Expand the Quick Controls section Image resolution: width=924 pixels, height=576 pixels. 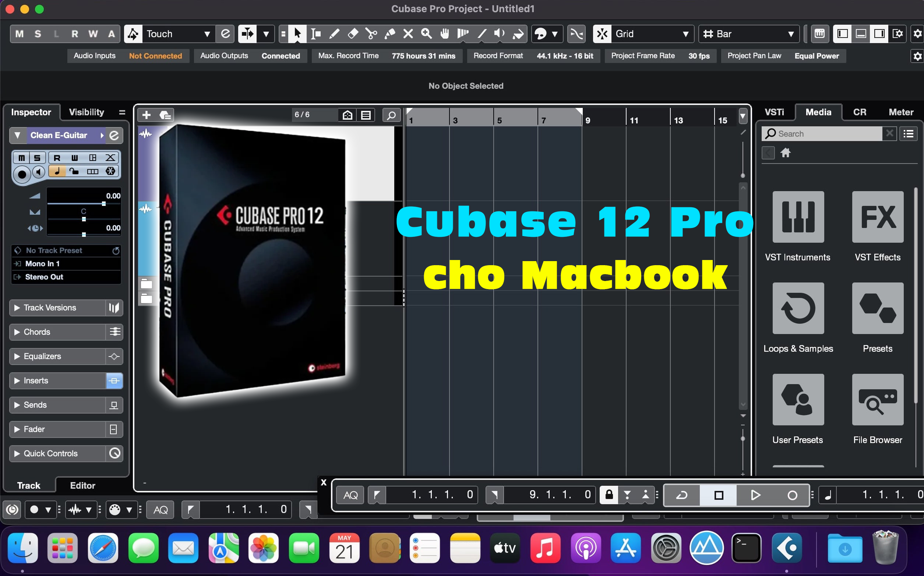(x=57, y=453)
